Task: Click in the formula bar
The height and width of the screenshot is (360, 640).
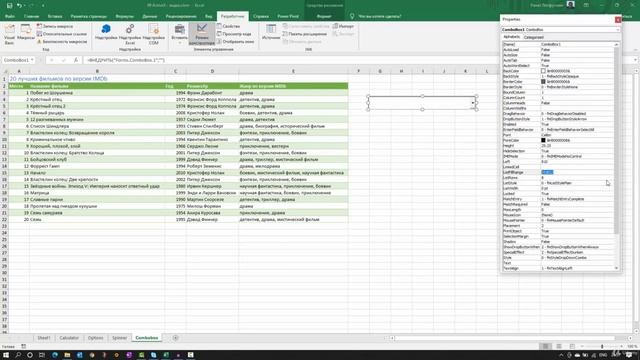Action: [x=359, y=60]
